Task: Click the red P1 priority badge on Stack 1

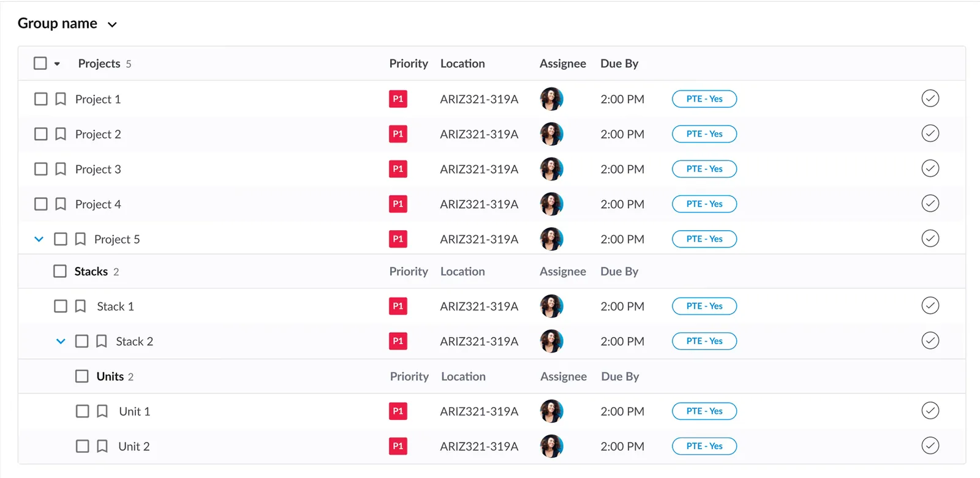Action: click(x=398, y=306)
